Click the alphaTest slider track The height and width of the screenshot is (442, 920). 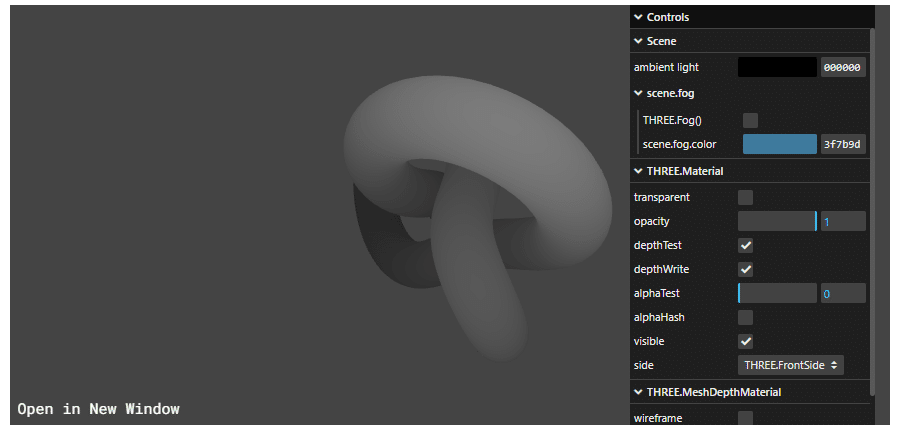click(x=777, y=293)
